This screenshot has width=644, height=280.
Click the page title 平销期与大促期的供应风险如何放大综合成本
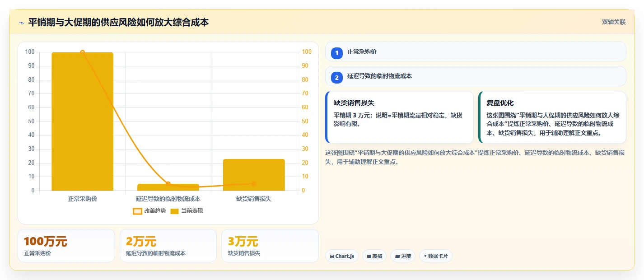[118, 22]
